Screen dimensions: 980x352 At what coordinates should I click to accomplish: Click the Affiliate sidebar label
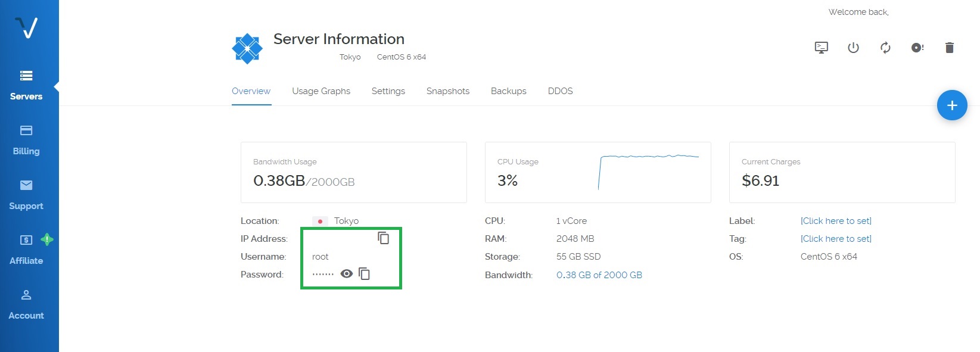click(x=26, y=261)
